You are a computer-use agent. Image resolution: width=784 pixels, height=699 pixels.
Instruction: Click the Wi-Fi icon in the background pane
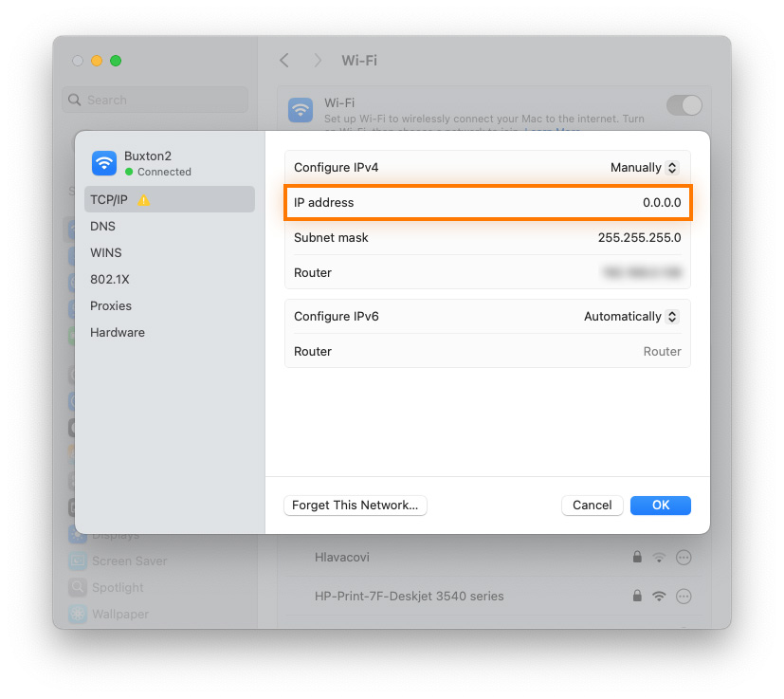(301, 110)
